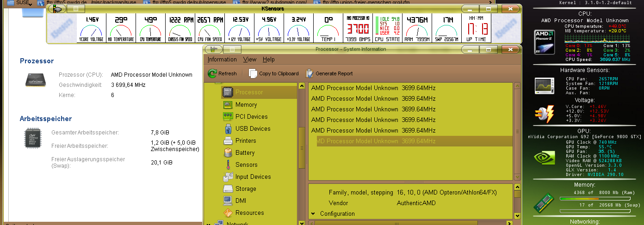
Task: Click the UP TIME clock panel in KSensors
Action: [477, 29]
